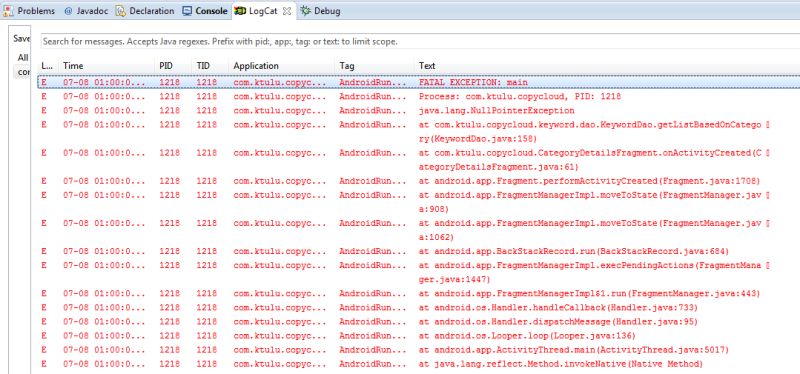Screen dimensions: 800x374
Task: Open the Debug tab
Action: click(320, 11)
